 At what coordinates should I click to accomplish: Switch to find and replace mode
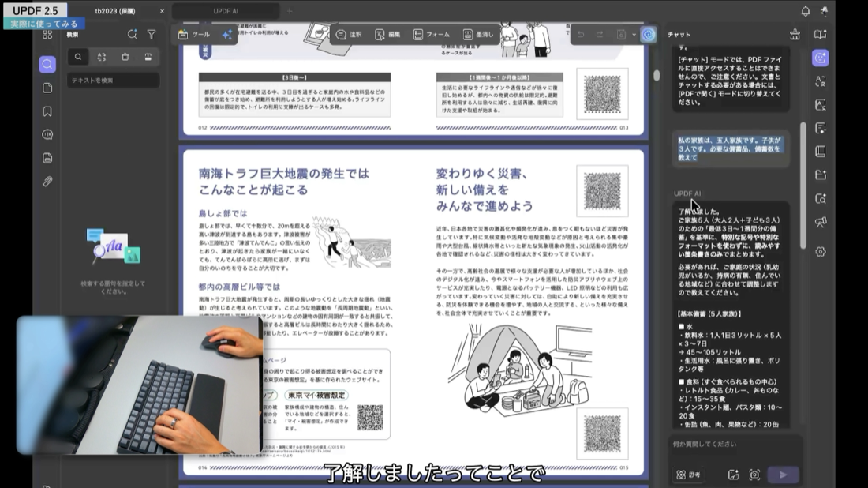tap(101, 57)
